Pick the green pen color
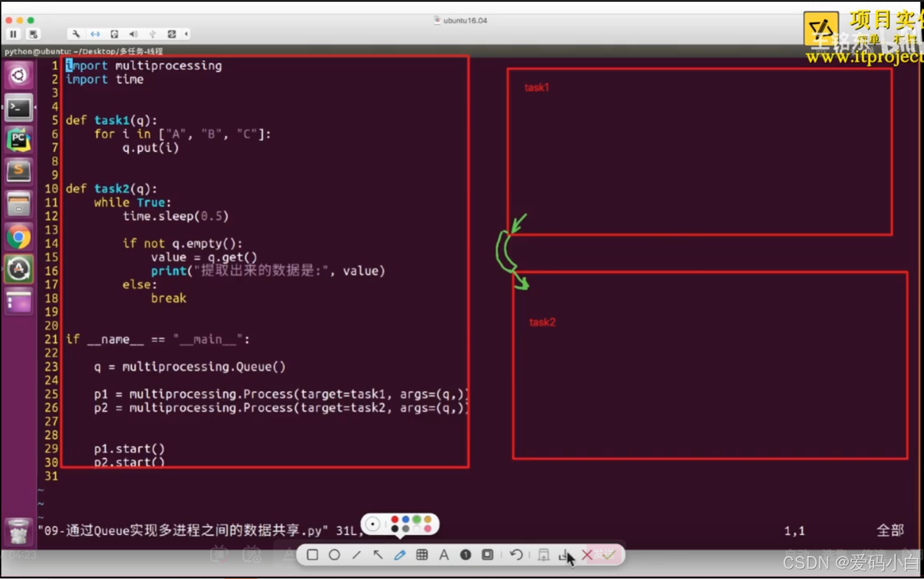This screenshot has width=924, height=579. 417,519
